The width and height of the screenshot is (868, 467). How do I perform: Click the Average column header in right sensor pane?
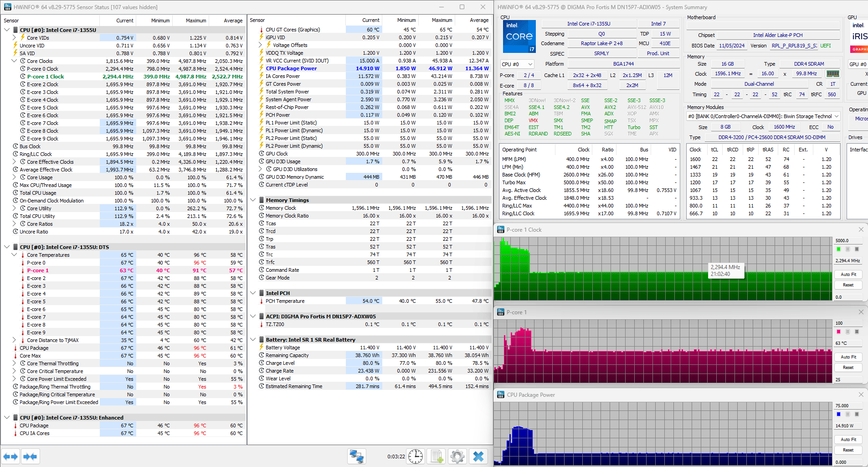point(473,20)
